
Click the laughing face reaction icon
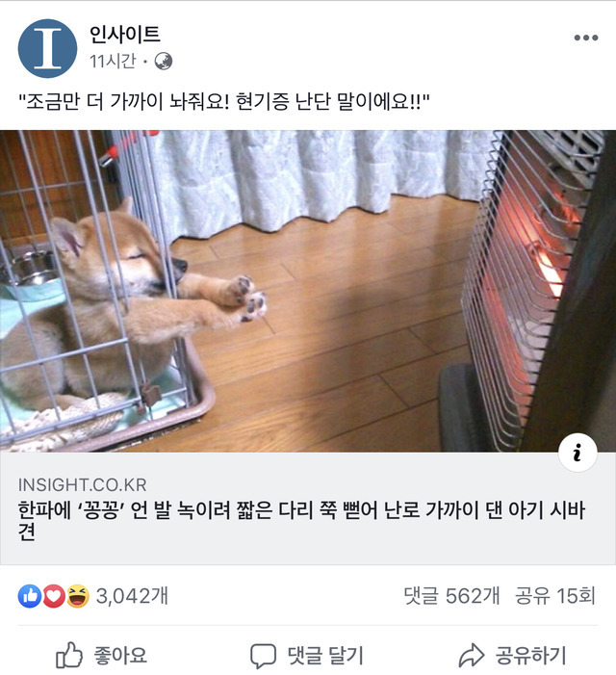pos(77,596)
